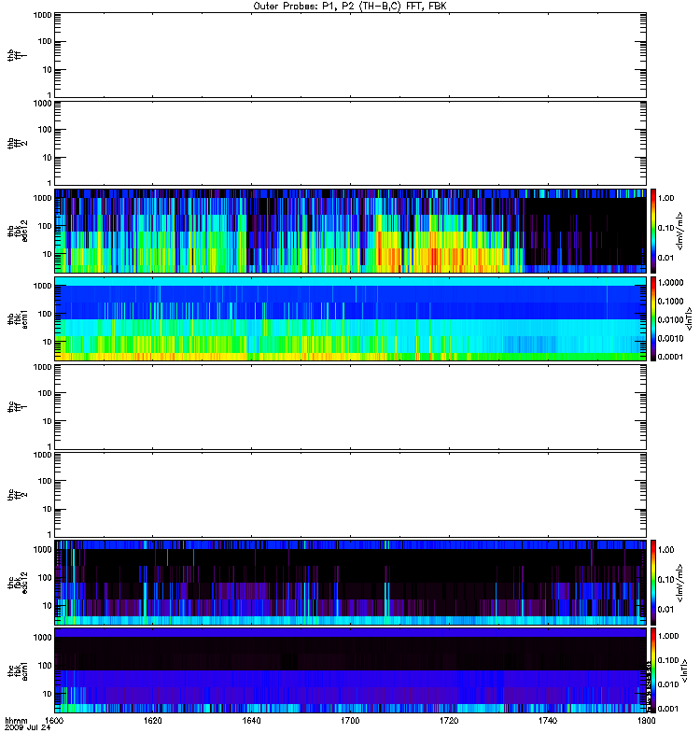Click the 'thc fff 2' y-axis title
This screenshot has height=747, width=700.
[18, 495]
